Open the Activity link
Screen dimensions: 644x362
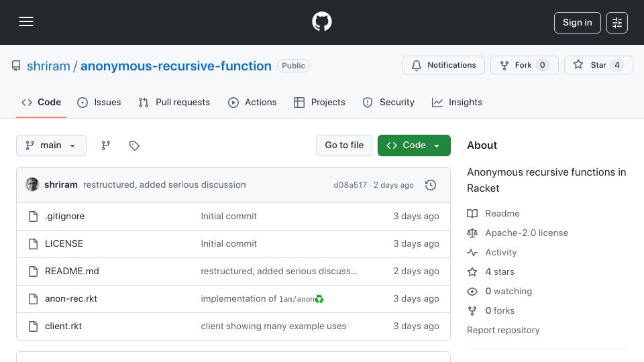500,253
